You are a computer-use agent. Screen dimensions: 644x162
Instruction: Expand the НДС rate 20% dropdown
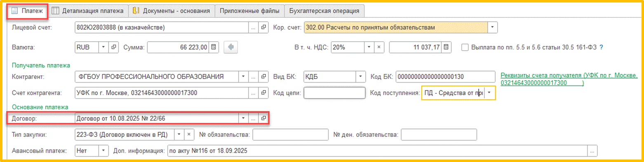369,47
